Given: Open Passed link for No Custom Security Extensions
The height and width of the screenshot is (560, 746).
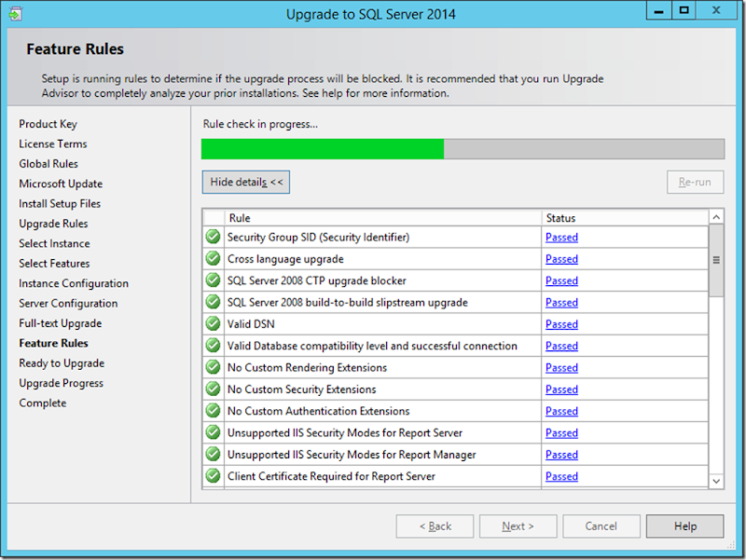Looking at the screenshot, I should (x=561, y=389).
